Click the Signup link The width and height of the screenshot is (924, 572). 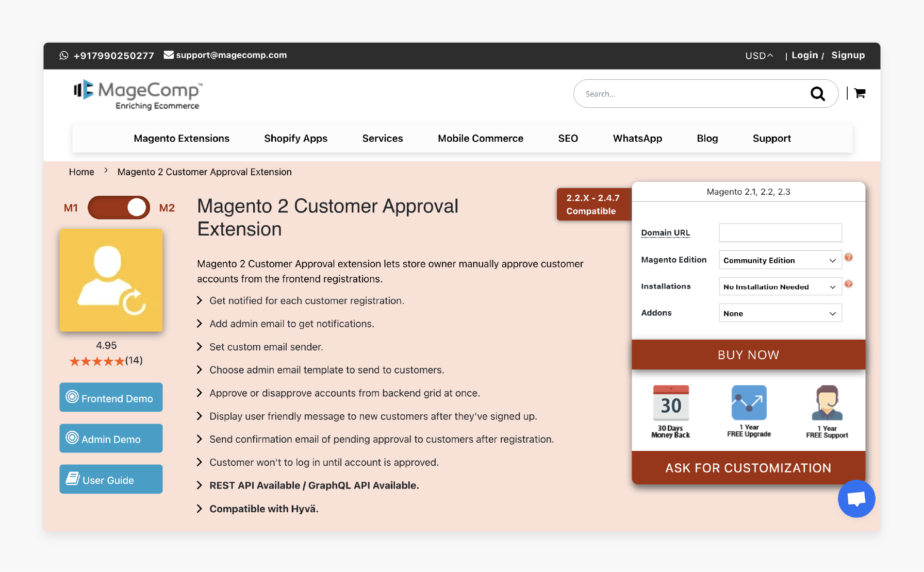[x=848, y=55]
